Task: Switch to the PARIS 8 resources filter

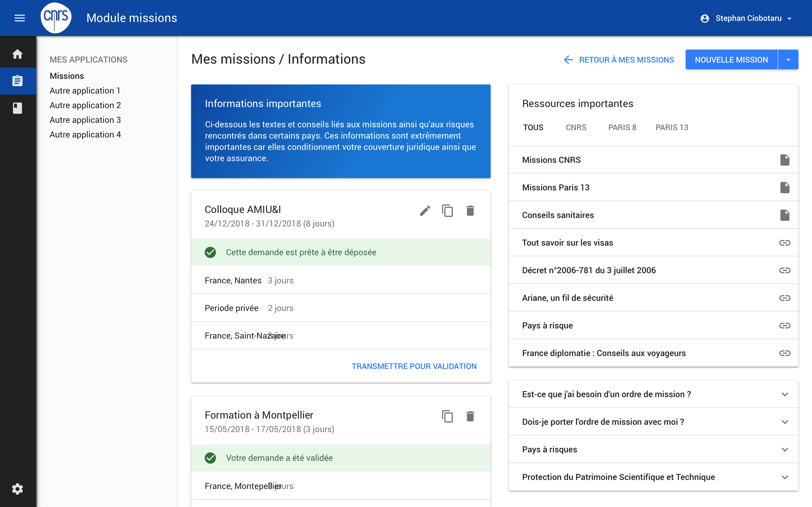Action: tap(622, 127)
